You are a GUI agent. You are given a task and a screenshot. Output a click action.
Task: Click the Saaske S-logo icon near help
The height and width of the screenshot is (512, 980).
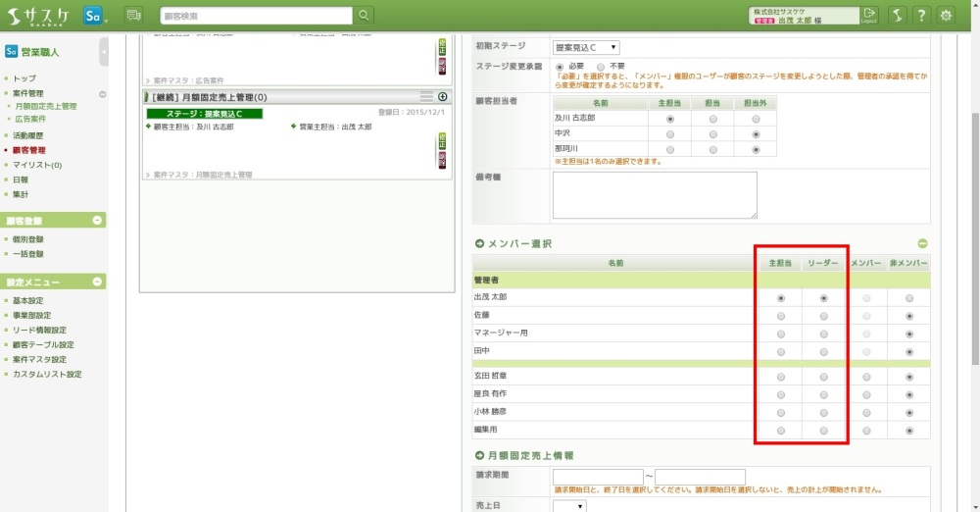coord(897,15)
